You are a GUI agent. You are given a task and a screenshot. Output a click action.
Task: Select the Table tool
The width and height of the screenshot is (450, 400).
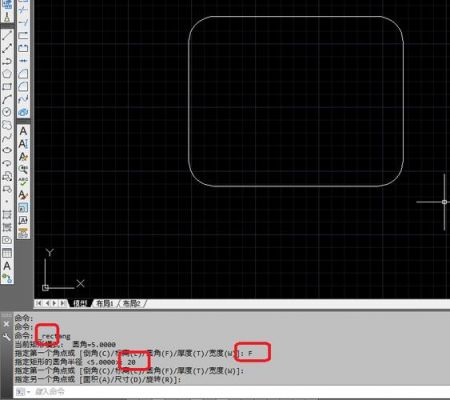click(7, 253)
